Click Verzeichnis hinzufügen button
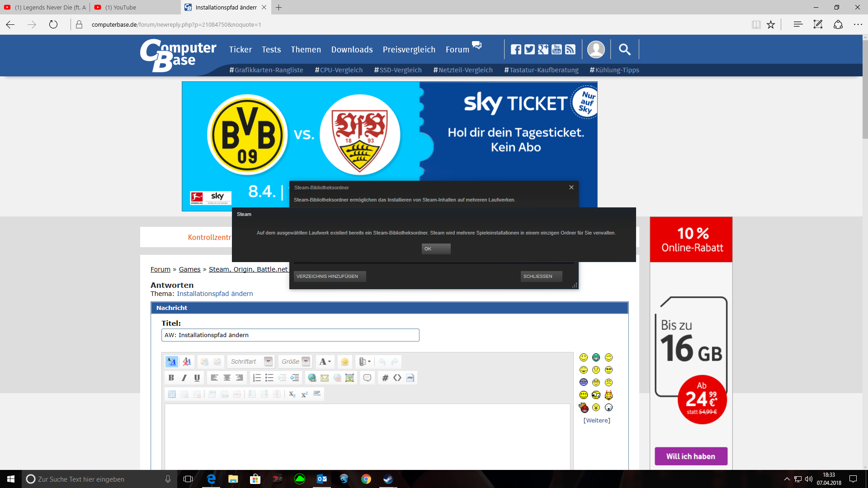The image size is (868, 488). point(329,276)
